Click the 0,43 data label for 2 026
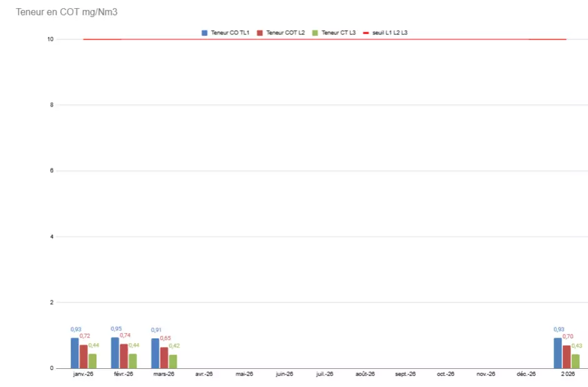Screen dimensions: 588x387 click(x=577, y=346)
